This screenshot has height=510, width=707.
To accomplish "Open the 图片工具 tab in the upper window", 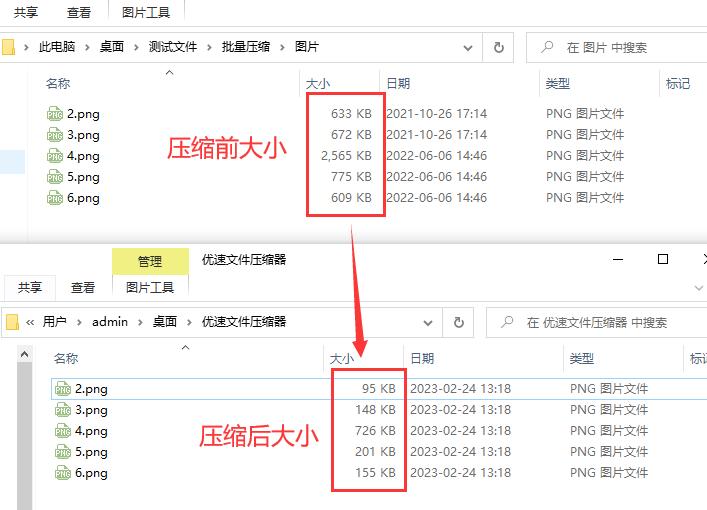I will pos(146,12).
